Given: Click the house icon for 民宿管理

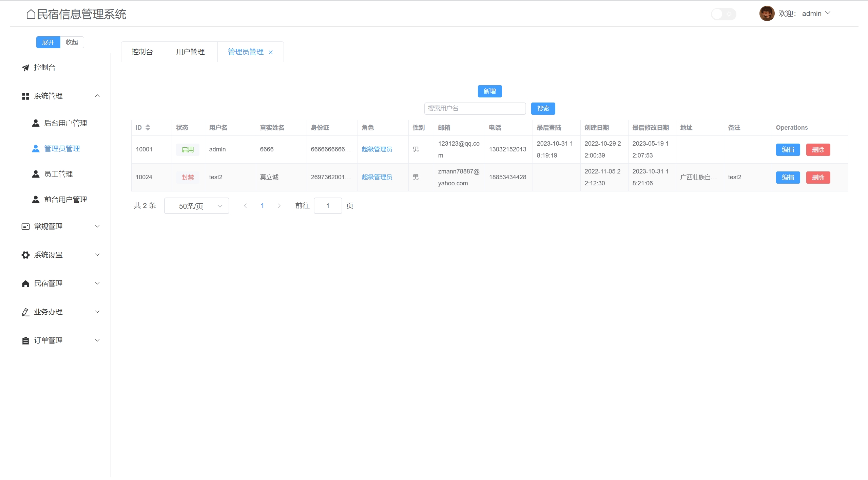Looking at the screenshot, I should 25,283.
